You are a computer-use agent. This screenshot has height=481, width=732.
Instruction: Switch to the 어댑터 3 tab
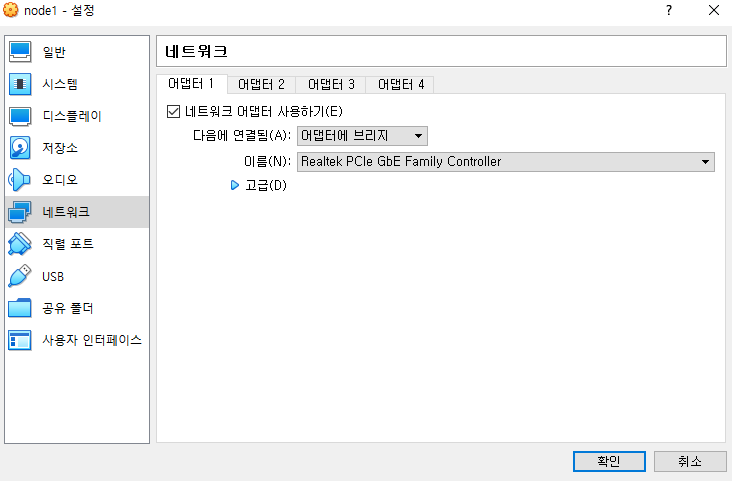coord(331,84)
